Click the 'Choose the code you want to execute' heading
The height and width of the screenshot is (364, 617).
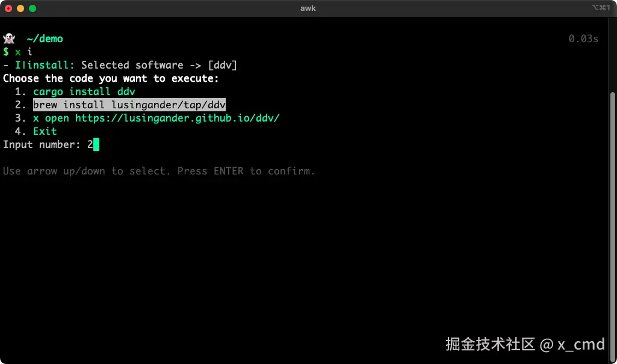coord(111,79)
